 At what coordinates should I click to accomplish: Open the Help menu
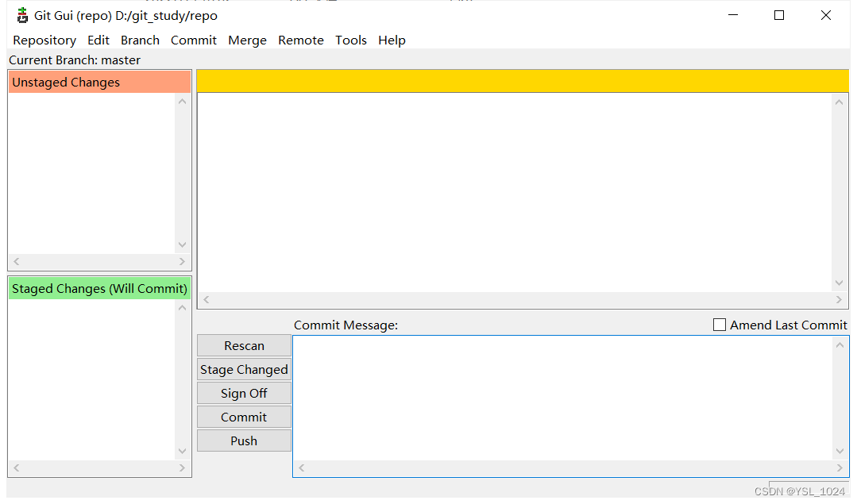[x=392, y=40]
